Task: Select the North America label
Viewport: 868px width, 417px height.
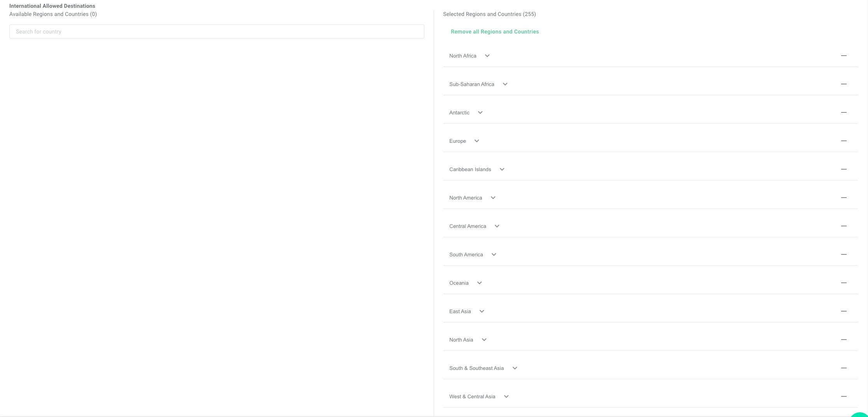Action: click(x=465, y=198)
